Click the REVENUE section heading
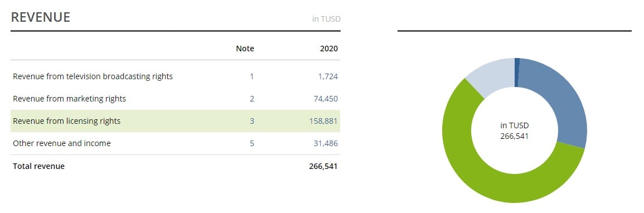Screen dimensions: 644x213 pos(41,17)
